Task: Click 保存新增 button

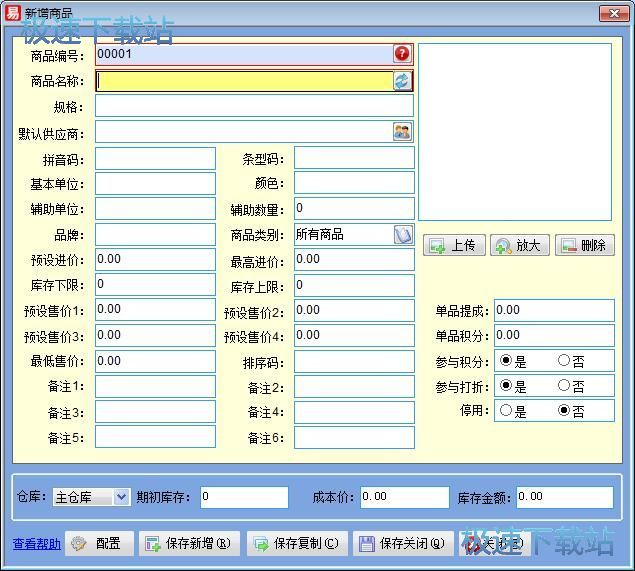Action: pyautogui.click(x=189, y=543)
